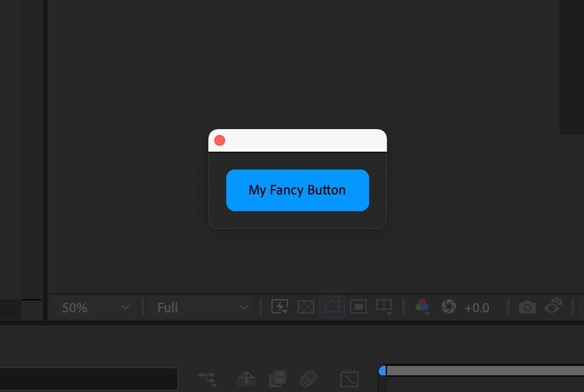Open the grid and guide options dropdown
Screen dimensions: 584x392
384,307
